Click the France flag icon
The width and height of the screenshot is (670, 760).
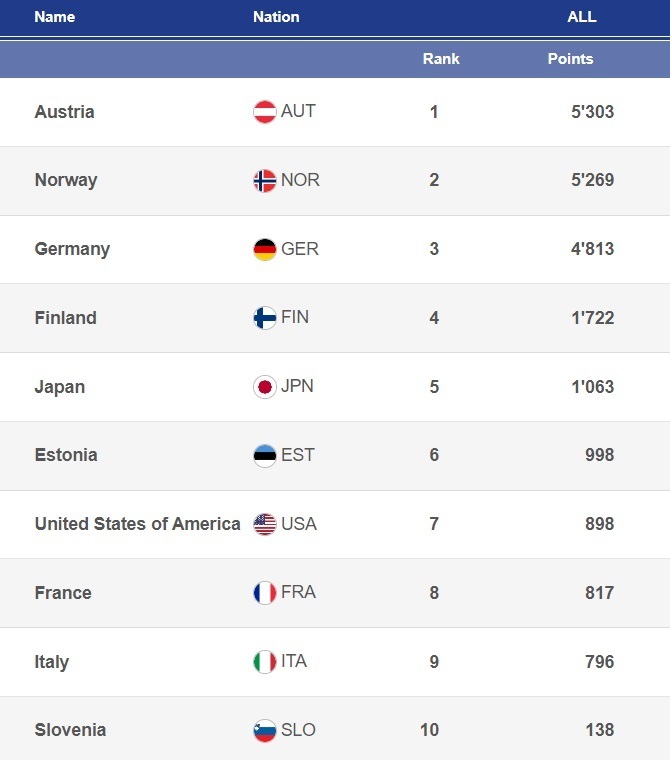pyautogui.click(x=265, y=593)
